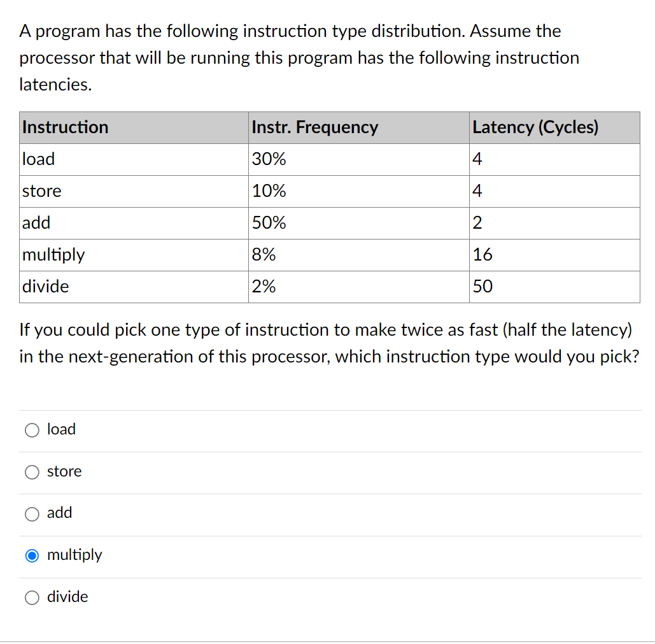
Task: Click the divide latency cell showing 50
Action: [482, 287]
